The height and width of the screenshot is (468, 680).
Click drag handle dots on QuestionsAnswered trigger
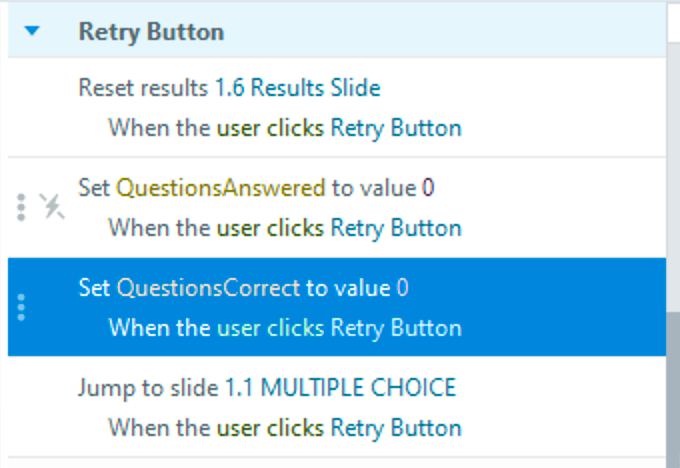pyautogui.click(x=22, y=206)
